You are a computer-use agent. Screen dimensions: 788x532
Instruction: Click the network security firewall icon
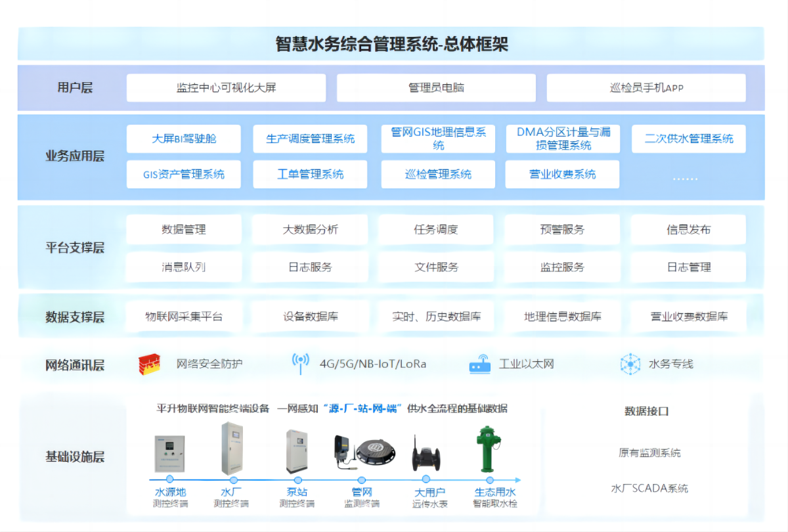point(150,364)
